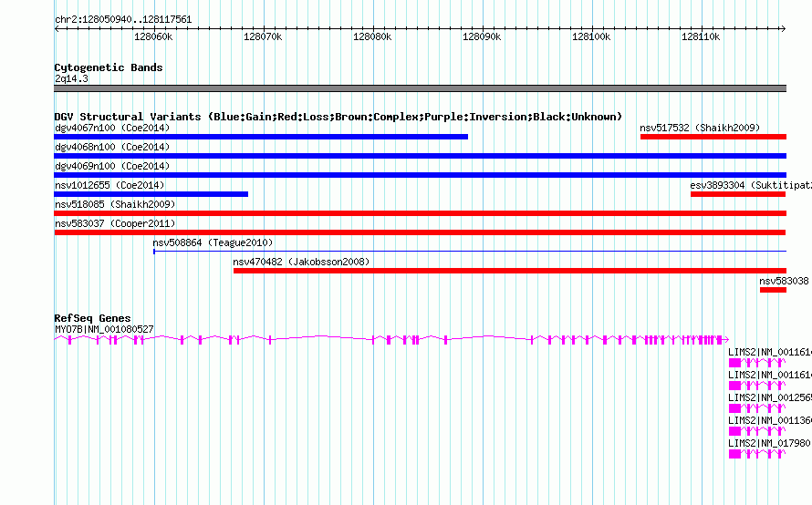Click the nsv508864 (Teague2010) thin blue line

[x=470, y=252]
